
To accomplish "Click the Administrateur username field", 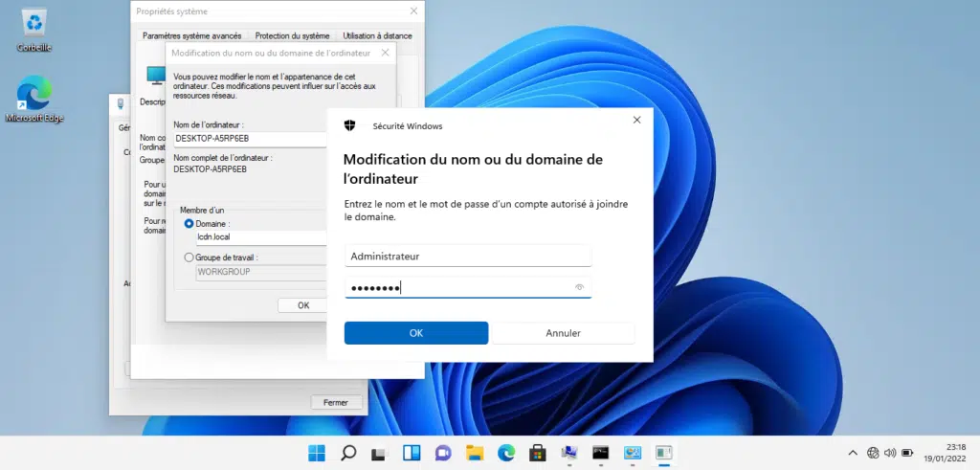I will pos(467,256).
